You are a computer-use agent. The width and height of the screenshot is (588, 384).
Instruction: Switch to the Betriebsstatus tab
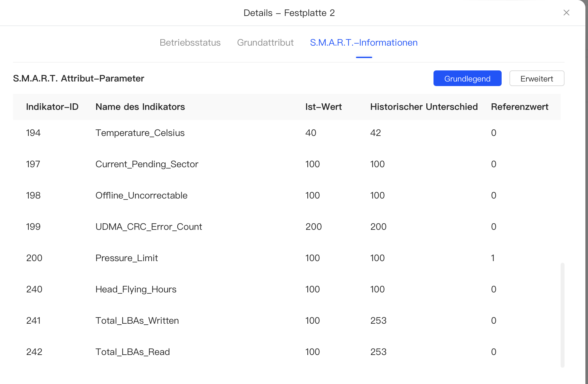click(x=190, y=43)
